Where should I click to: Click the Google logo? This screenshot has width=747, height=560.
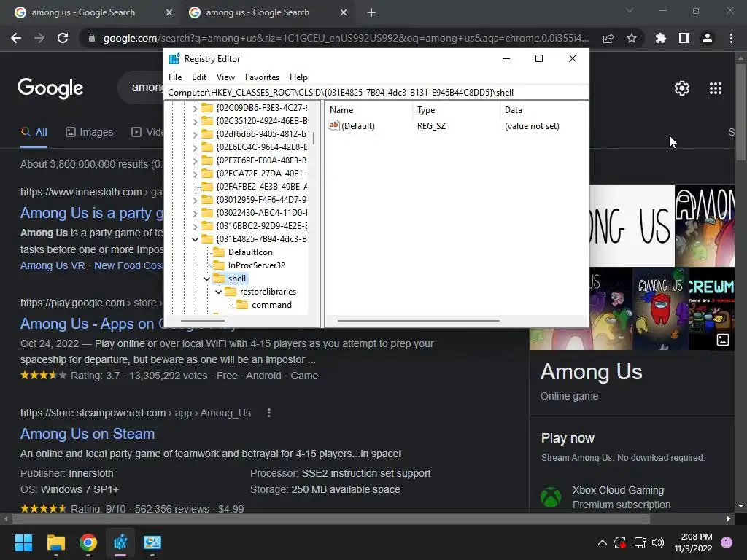(x=50, y=88)
